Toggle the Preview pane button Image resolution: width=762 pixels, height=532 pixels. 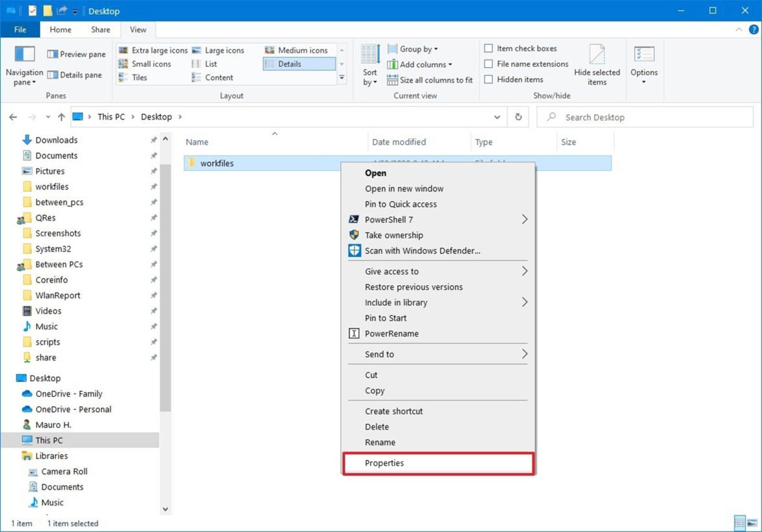pyautogui.click(x=77, y=54)
